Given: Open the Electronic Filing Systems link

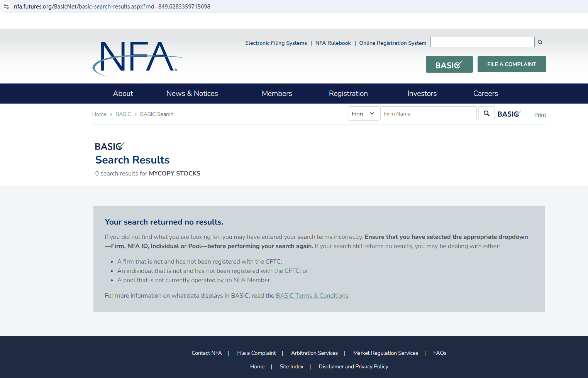Looking at the screenshot, I should 276,43.
